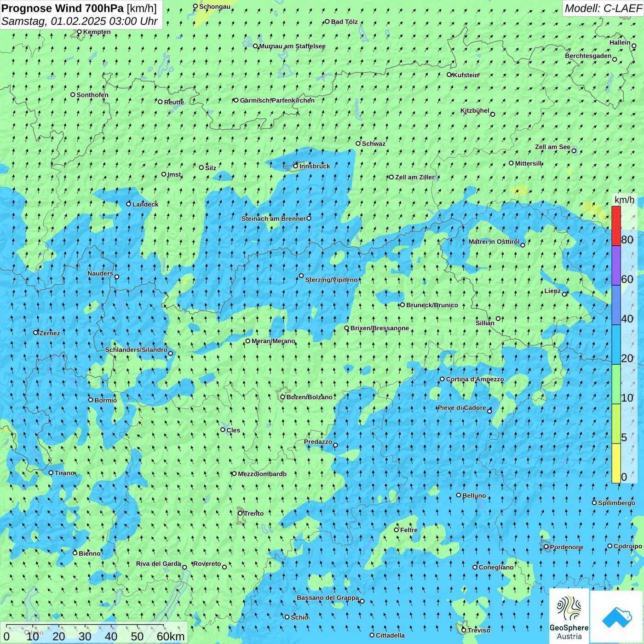Viewport: 644px width, 644px height.
Task: Click the Lienz city marker
Action: [564, 294]
